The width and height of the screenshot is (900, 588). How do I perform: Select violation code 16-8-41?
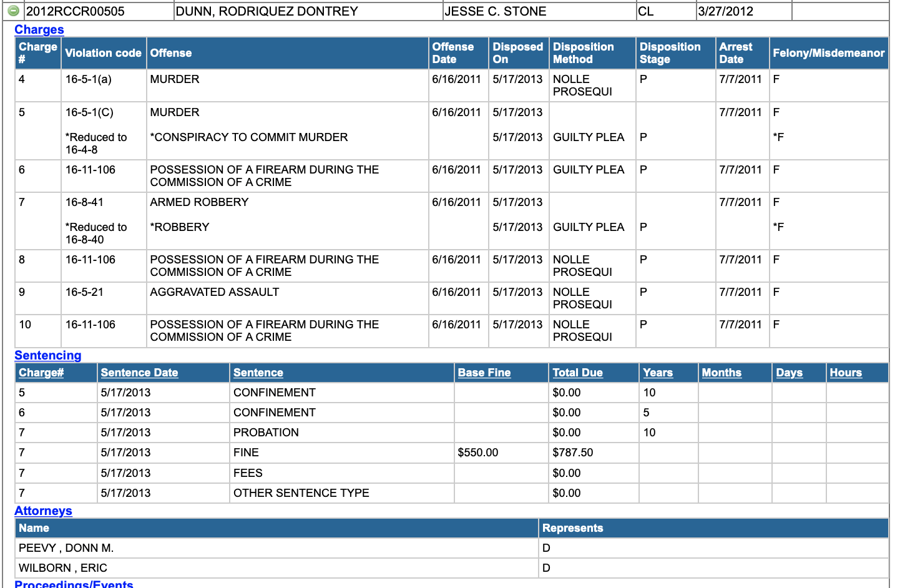click(x=84, y=202)
